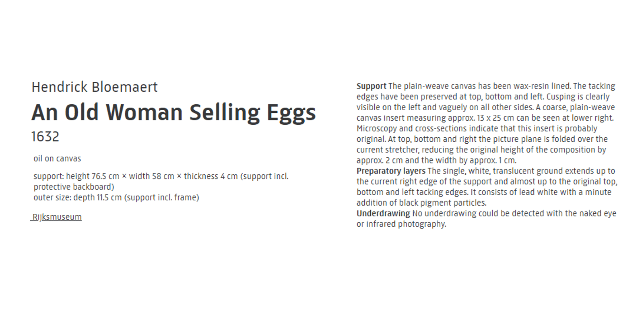
Task: Click the title An Old Woman Selling Eggs
Action: (173, 113)
